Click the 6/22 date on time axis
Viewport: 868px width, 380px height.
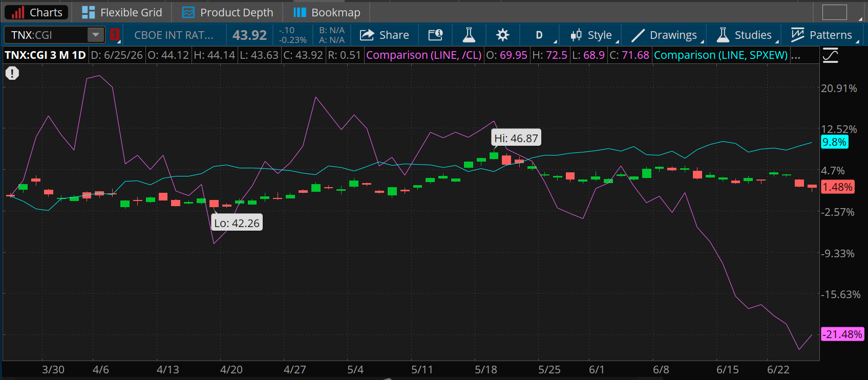point(778,369)
